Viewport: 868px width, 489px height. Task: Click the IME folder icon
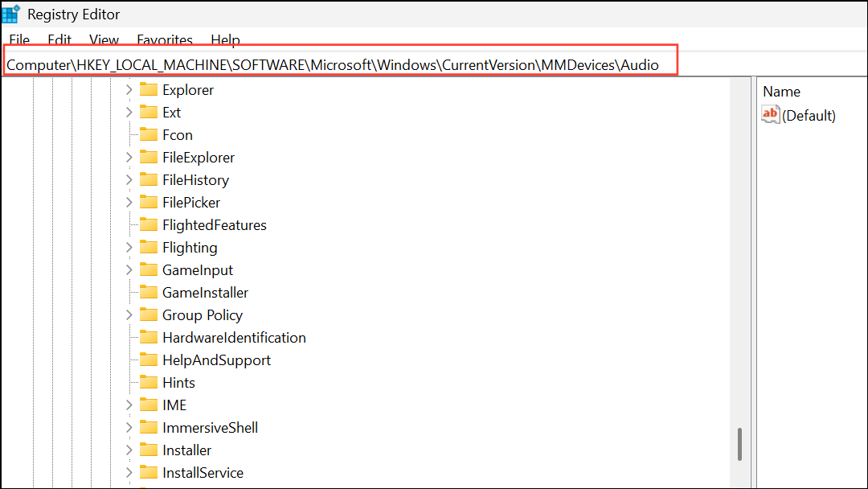[x=149, y=405]
